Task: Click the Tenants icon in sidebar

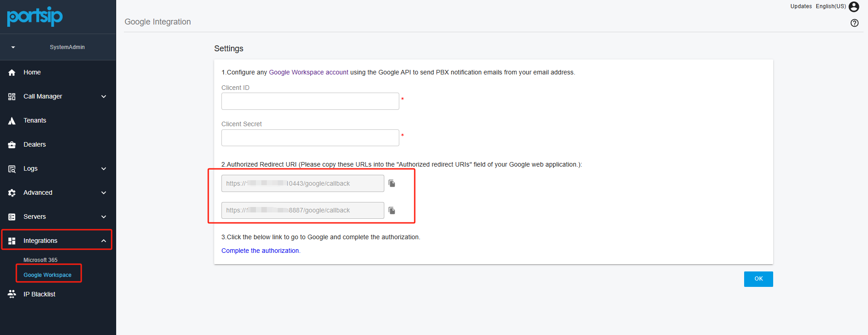Action: [x=12, y=121]
